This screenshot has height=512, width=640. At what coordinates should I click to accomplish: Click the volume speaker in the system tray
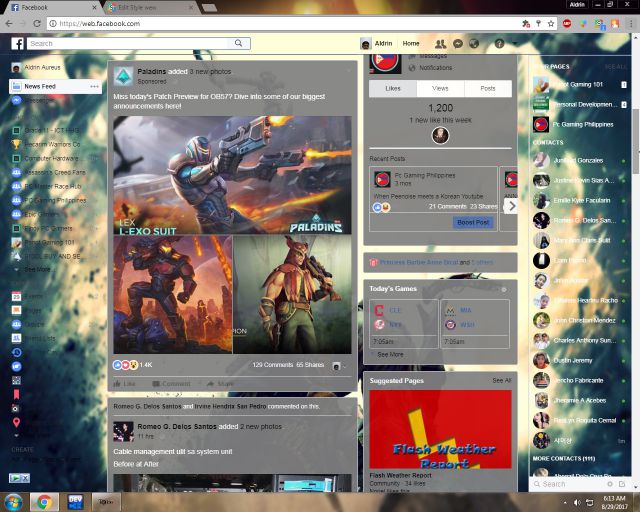click(577, 502)
